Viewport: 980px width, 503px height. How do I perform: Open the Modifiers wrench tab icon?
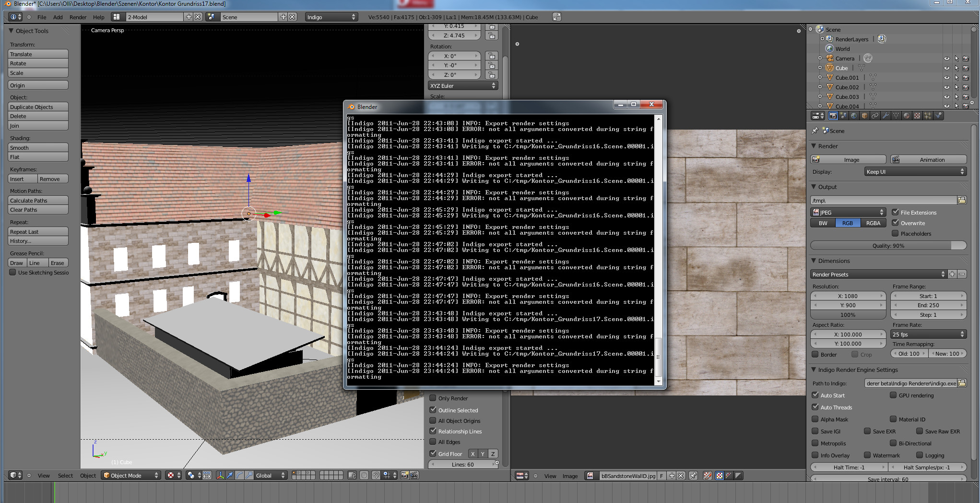tap(886, 116)
